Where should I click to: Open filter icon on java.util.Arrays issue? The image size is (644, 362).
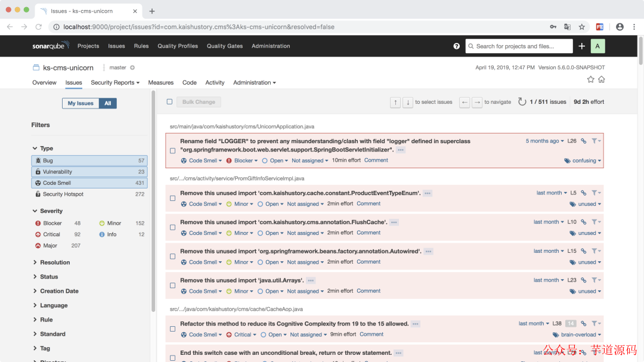pos(596,280)
